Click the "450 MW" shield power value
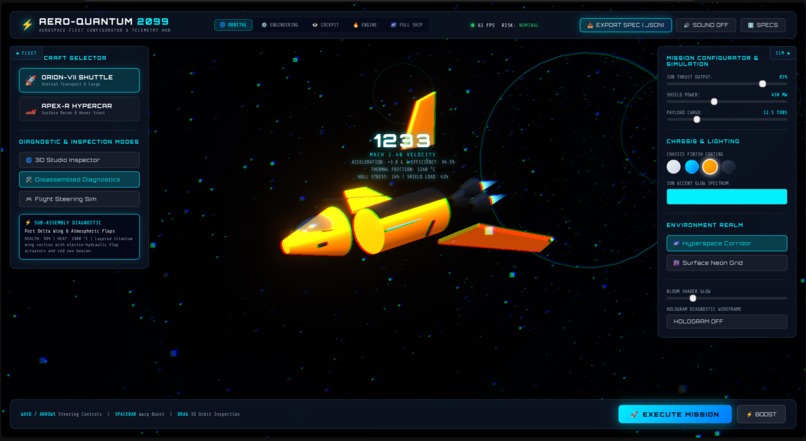The width and height of the screenshot is (806, 441). tap(779, 95)
